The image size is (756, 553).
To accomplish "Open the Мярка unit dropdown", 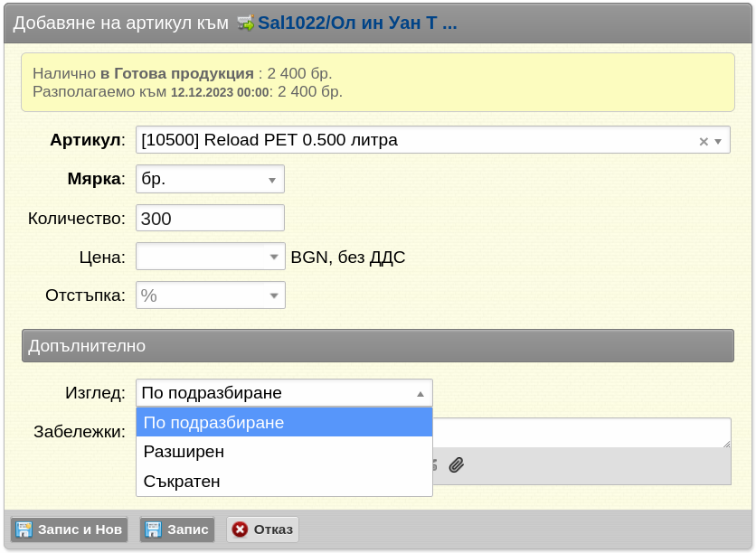I will [x=210, y=179].
